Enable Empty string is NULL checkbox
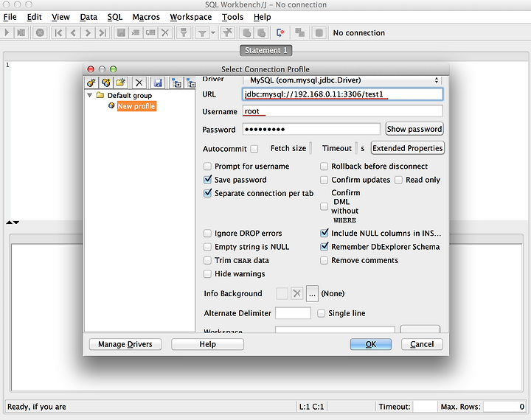This screenshot has height=420, width=531. pyautogui.click(x=207, y=247)
